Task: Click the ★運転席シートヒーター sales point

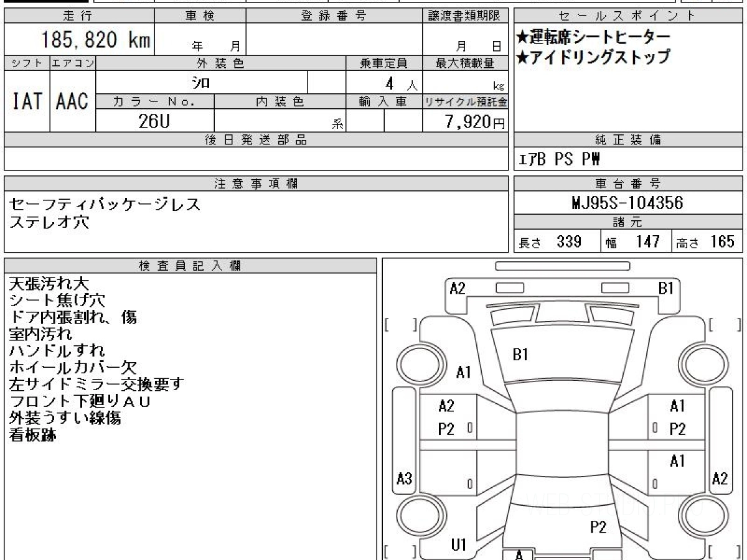Action: (593, 37)
